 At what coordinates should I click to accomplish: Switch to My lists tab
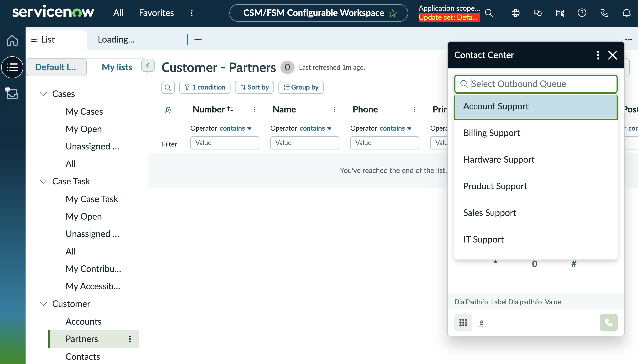pyautogui.click(x=117, y=67)
